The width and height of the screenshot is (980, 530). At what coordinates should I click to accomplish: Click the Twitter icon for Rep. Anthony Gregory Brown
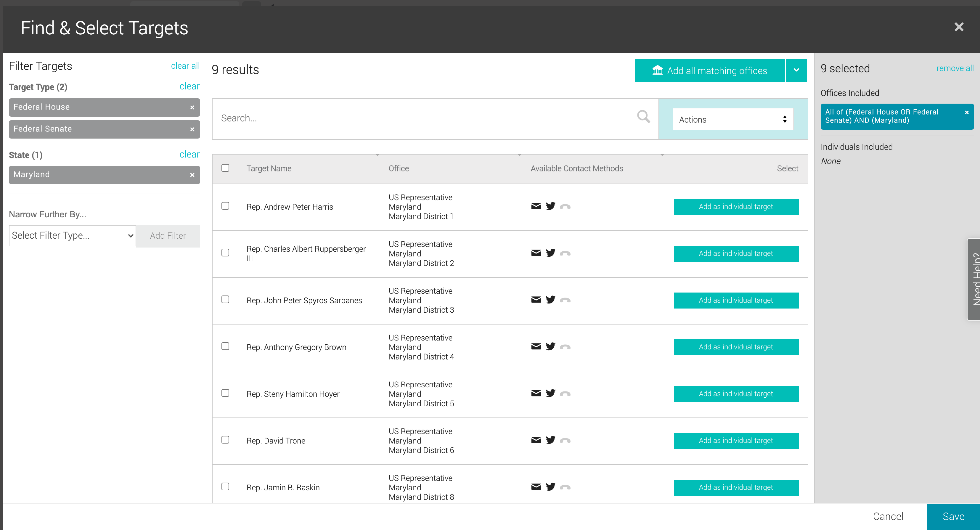tap(550, 347)
